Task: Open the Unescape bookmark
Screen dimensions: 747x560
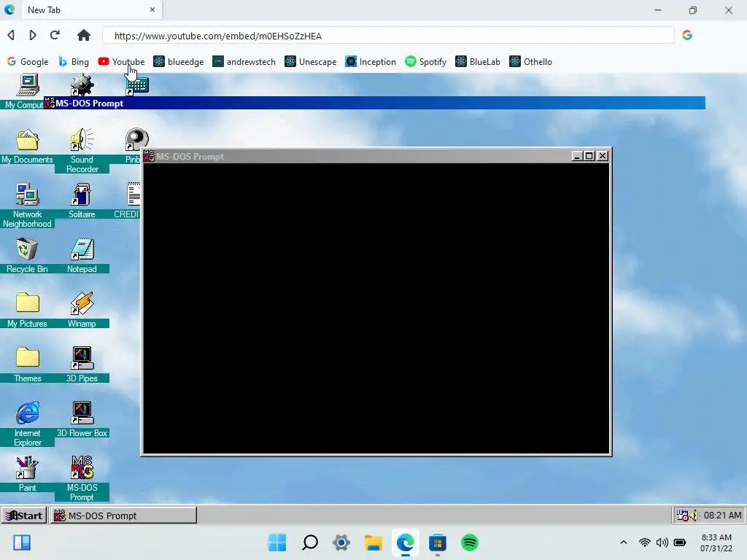Action: point(310,62)
